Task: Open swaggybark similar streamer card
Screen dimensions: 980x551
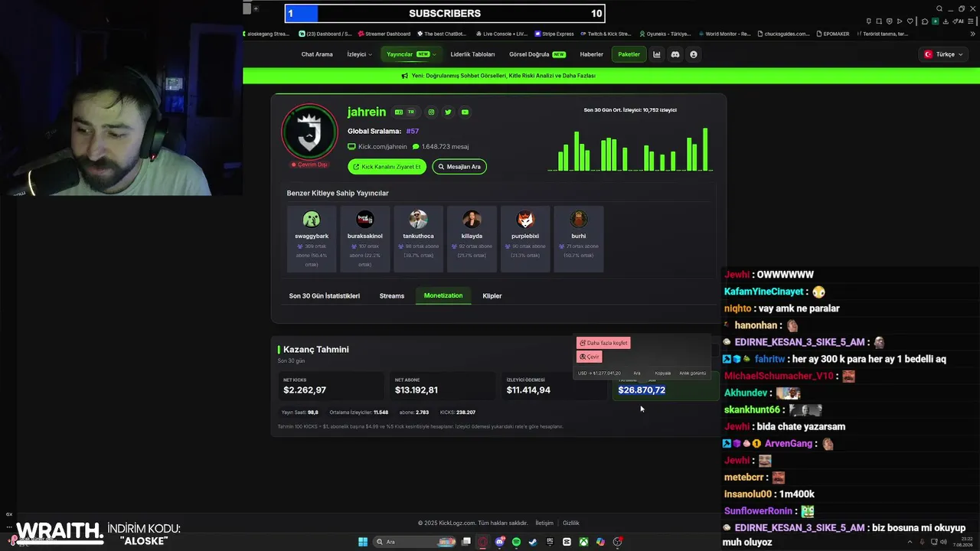Action: 312,239
